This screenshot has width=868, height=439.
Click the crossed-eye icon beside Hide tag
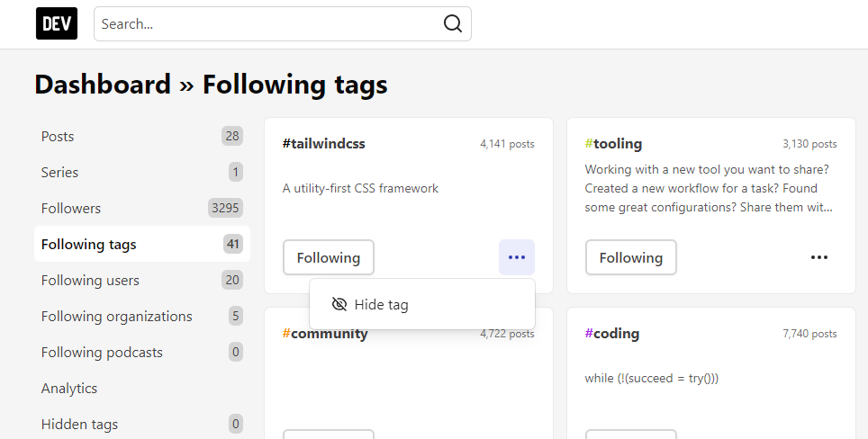[339, 304]
